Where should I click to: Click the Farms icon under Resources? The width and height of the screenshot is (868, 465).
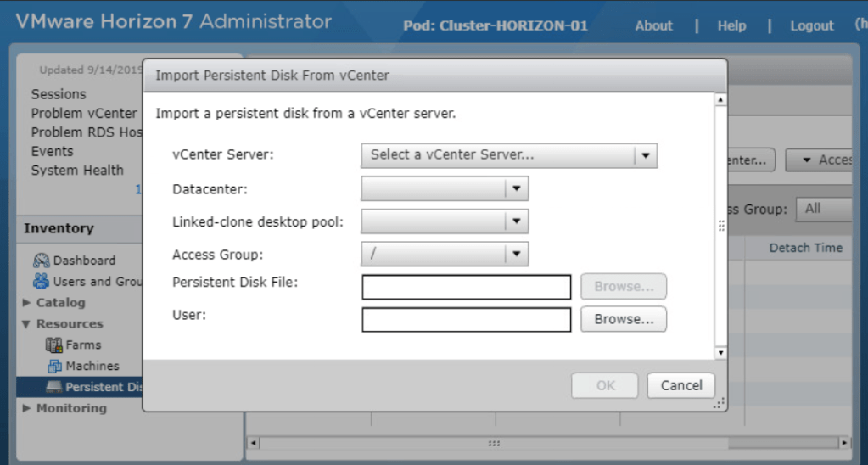[x=54, y=345]
